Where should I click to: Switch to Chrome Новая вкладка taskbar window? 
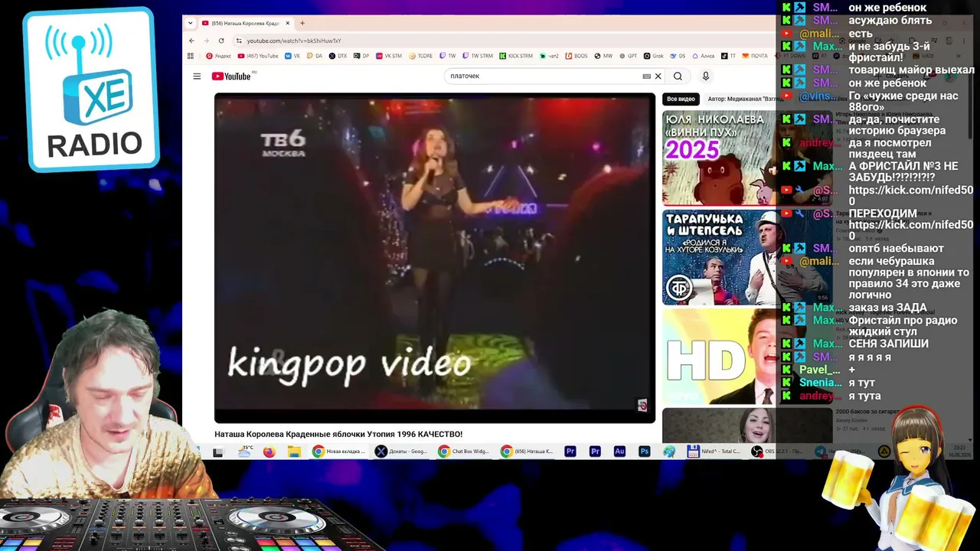point(339,452)
